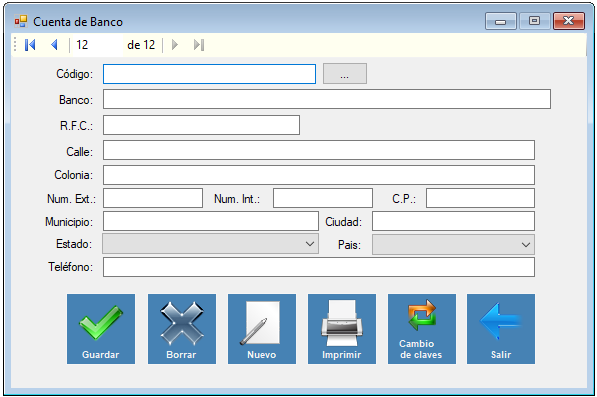Viewport: 597px width, 397px height.
Task: Print with the Imprimir button
Action: coord(342,329)
